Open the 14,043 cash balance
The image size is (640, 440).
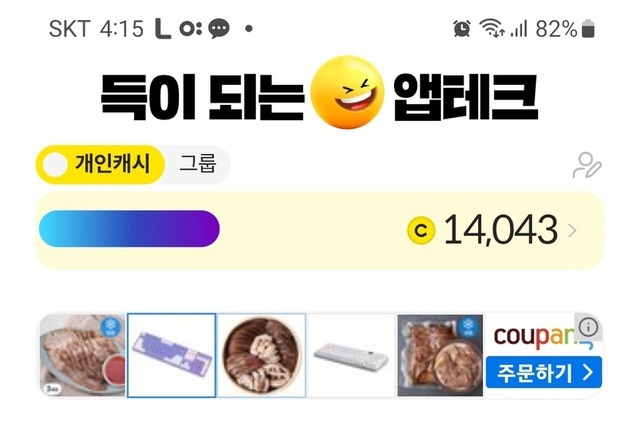tap(500, 231)
